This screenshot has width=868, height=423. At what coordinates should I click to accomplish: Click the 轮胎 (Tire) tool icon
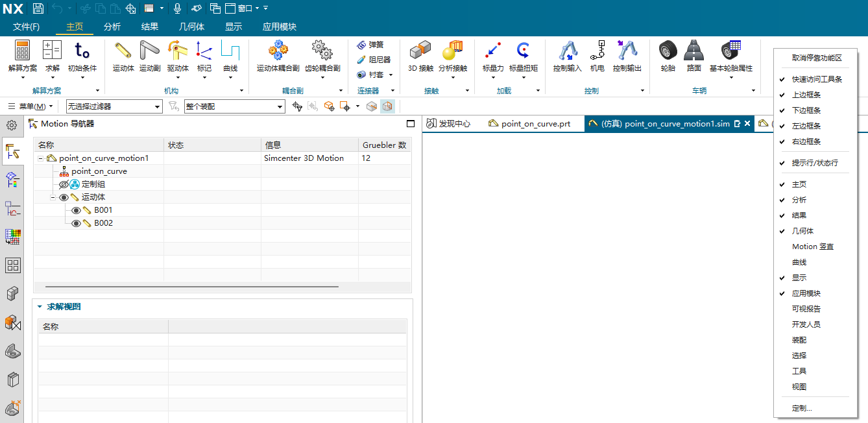point(667,52)
